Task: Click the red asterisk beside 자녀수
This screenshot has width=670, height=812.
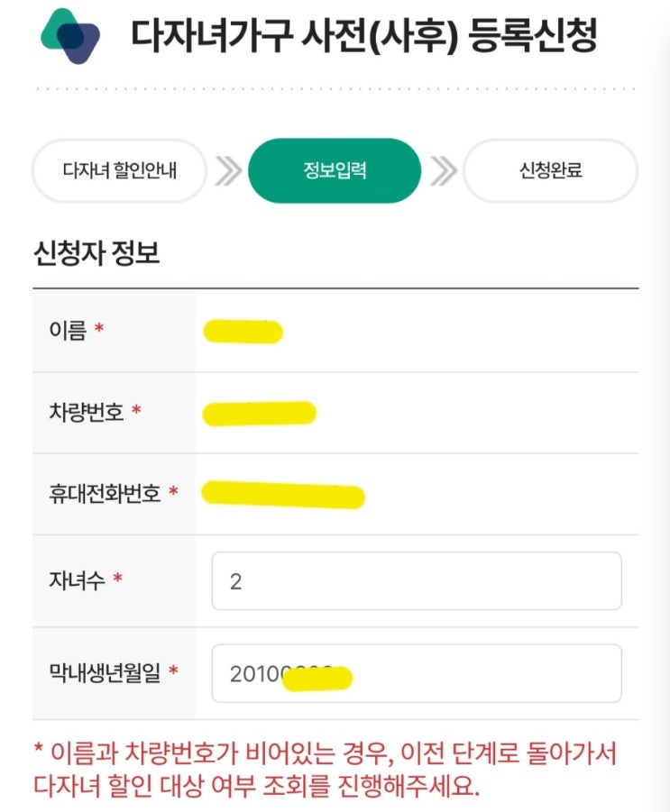Action: (117, 577)
